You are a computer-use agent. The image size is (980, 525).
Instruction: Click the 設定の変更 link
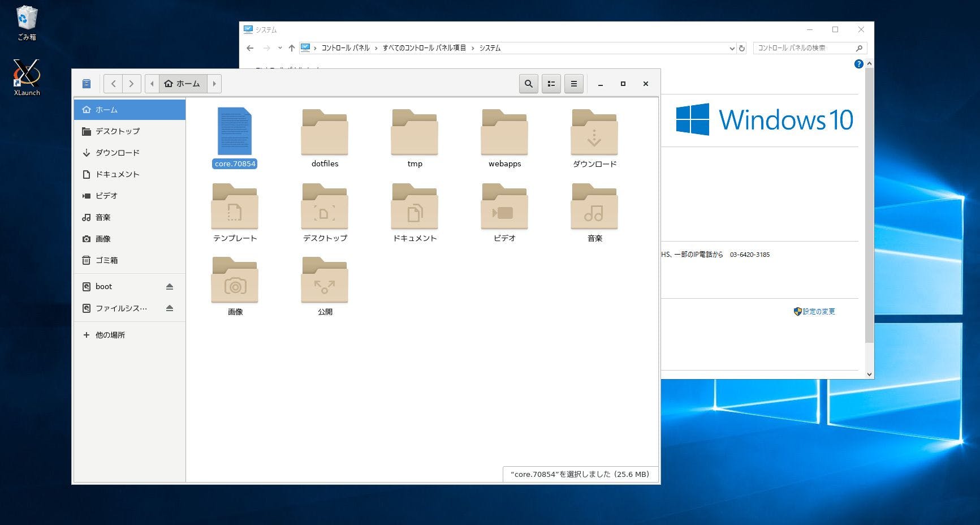819,311
